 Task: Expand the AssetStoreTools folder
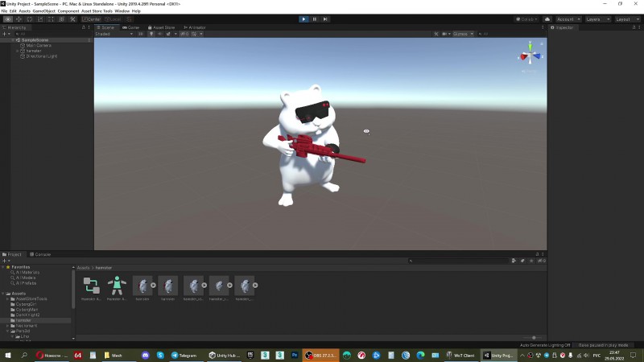click(x=7, y=299)
